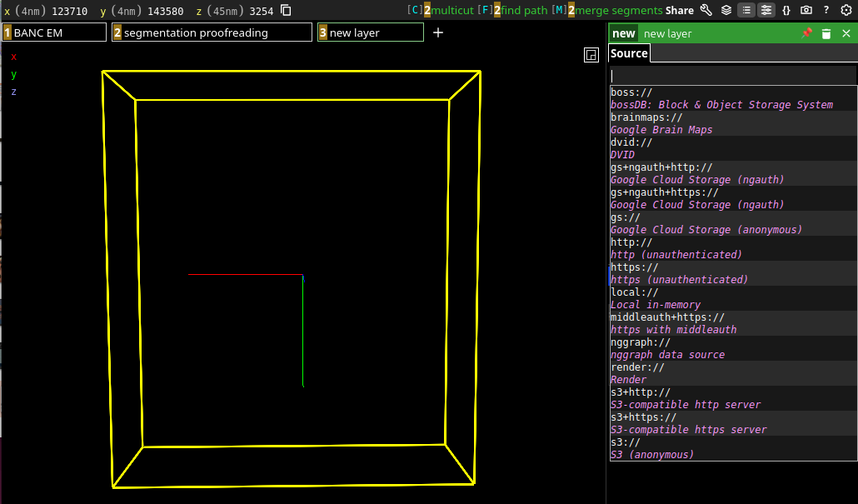Click 'nggraph data source' description
Image resolution: width=858 pixels, height=504 pixels.
(x=667, y=355)
